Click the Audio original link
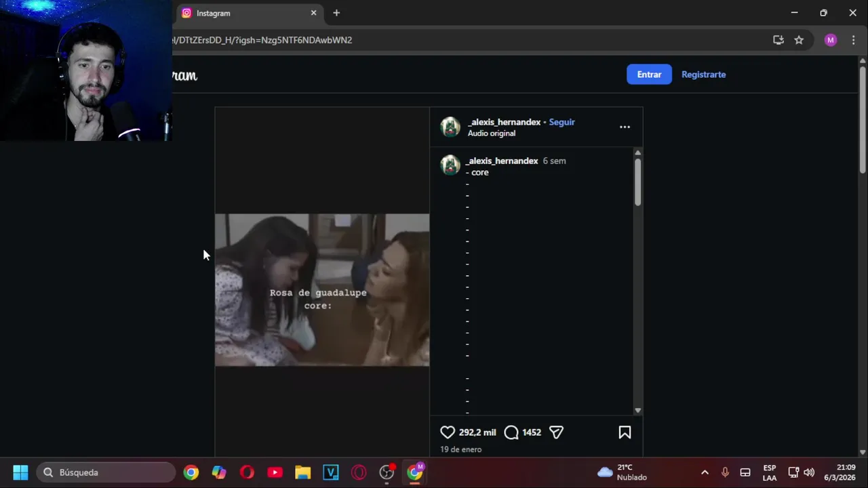Viewport: 868px width, 488px height. [x=491, y=134]
